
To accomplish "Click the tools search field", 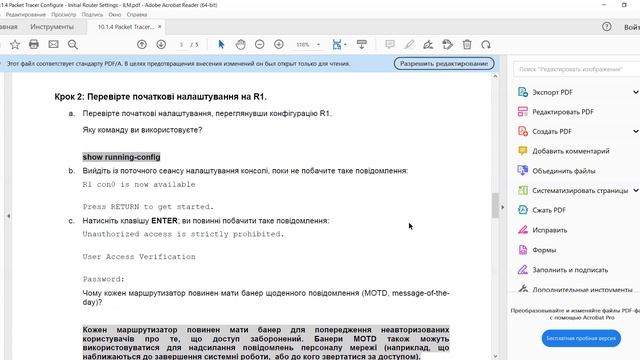I will 576,69.
